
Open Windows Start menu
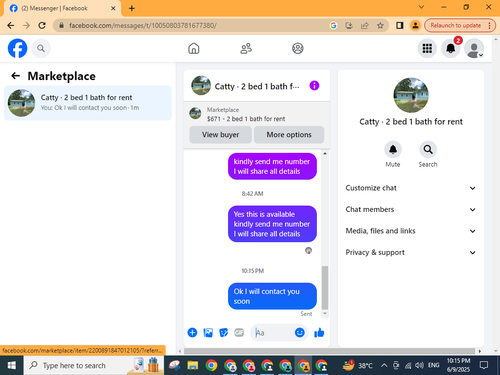point(12,366)
